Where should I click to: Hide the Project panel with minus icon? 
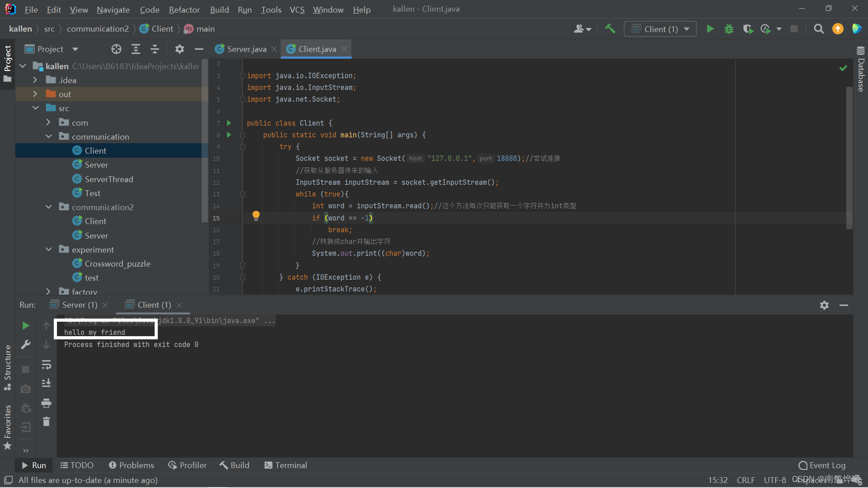coord(199,49)
